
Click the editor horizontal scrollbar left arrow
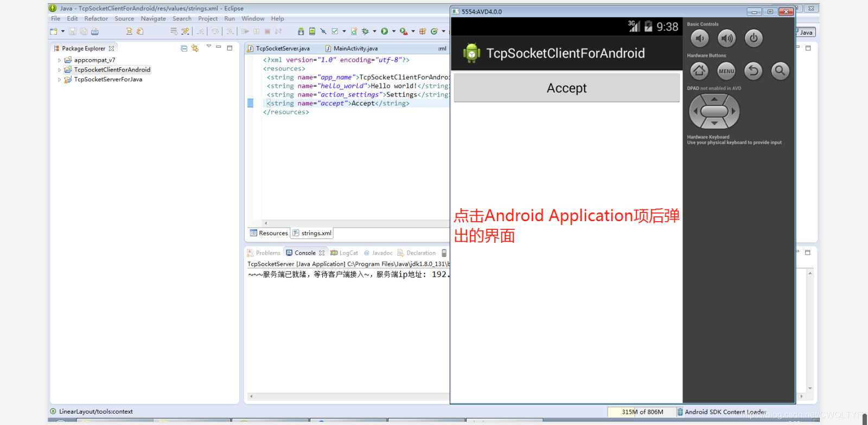tap(265, 223)
